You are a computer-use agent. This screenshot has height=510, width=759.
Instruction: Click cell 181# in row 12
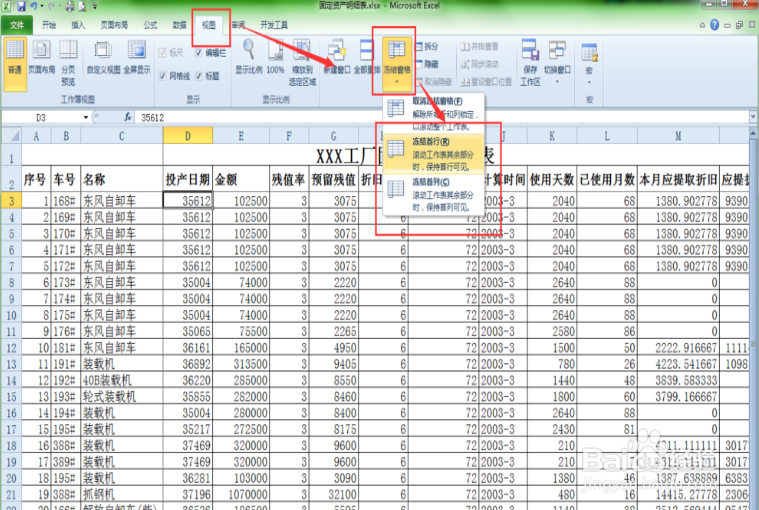pos(66,347)
